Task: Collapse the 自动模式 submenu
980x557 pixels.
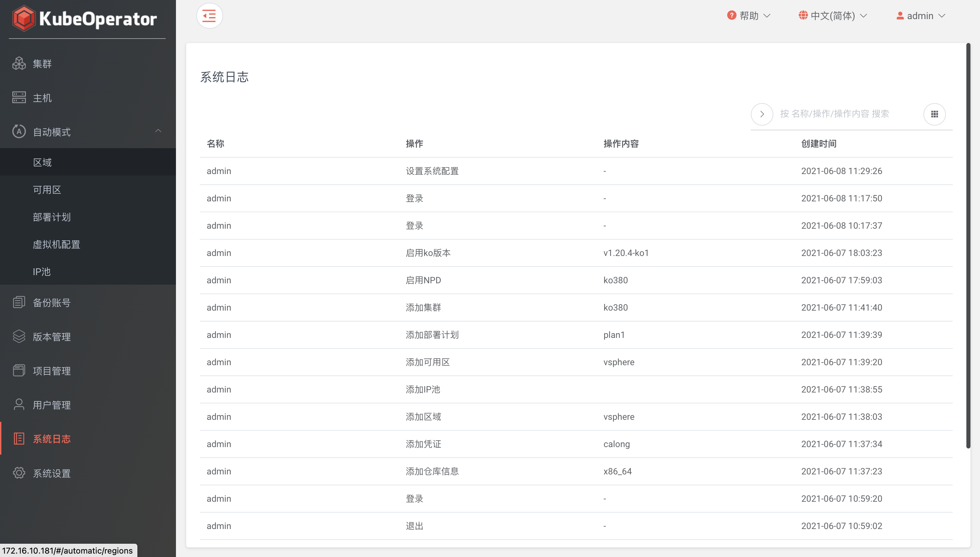Action: 158,131
